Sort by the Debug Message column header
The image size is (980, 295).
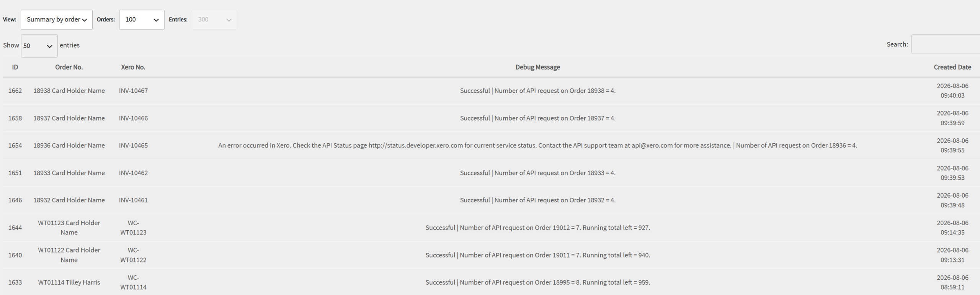537,67
